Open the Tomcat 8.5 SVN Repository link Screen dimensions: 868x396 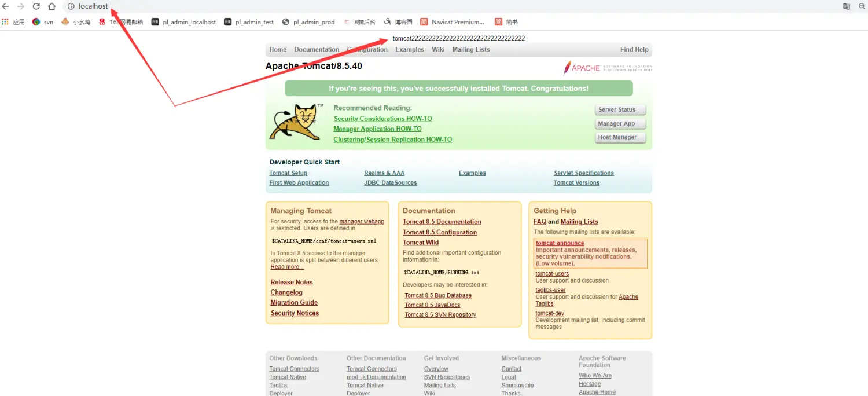[440, 315]
